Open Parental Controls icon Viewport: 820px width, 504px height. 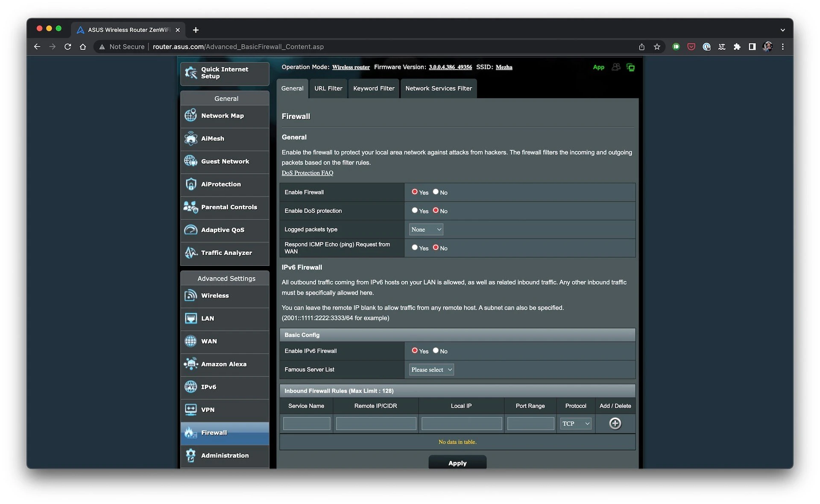point(190,207)
